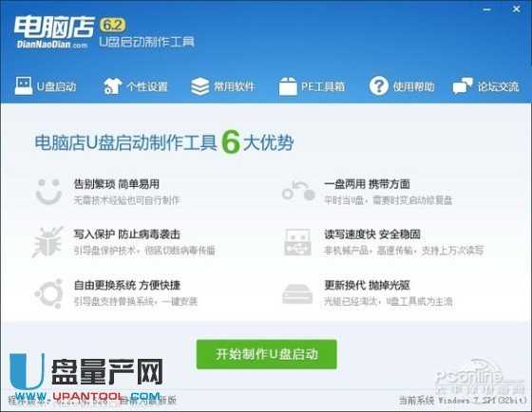Click the optical drive icon for 更新换代

(x=297, y=293)
